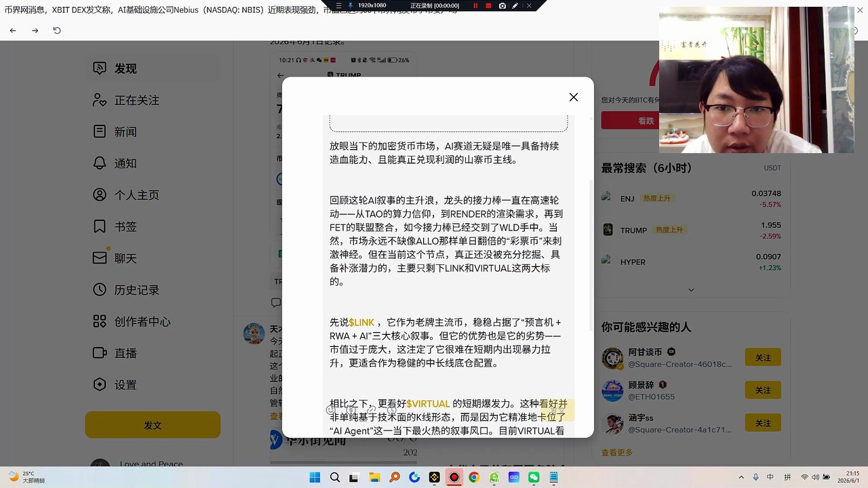The width and height of the screenshot is (868, 488).
Task: Follow 阿甘谈币 with the 关注 button
Action: tap(763, 357)
